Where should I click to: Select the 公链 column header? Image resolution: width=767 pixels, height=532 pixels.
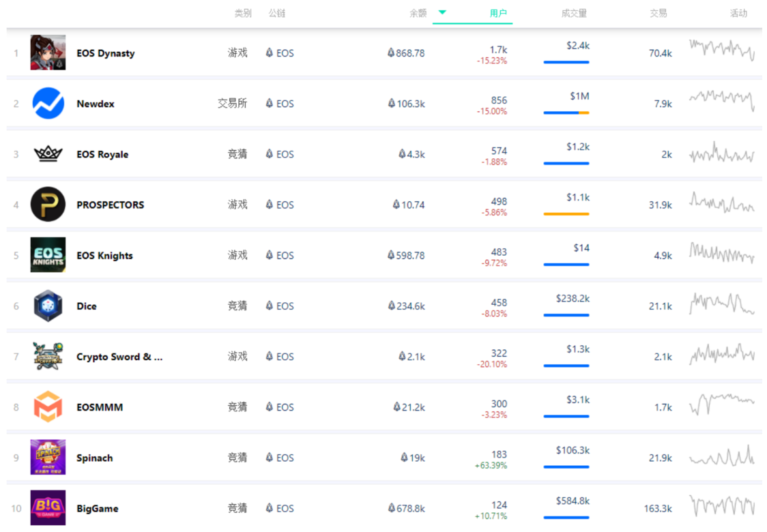277,13
